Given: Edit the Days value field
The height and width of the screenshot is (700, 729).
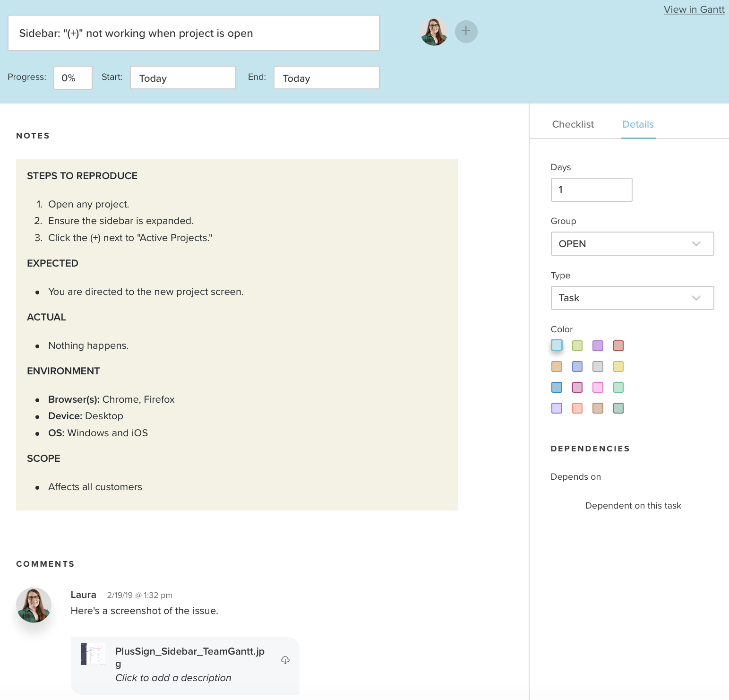Looking at the screenshot, I should [591, 190].
